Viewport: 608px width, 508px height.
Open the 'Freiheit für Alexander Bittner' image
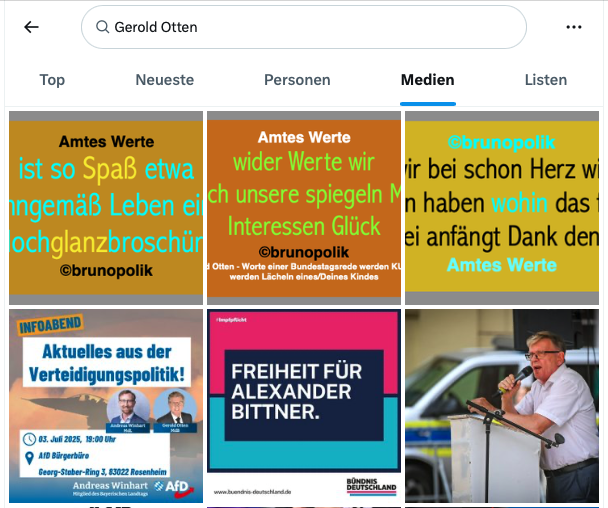(304, 406)
